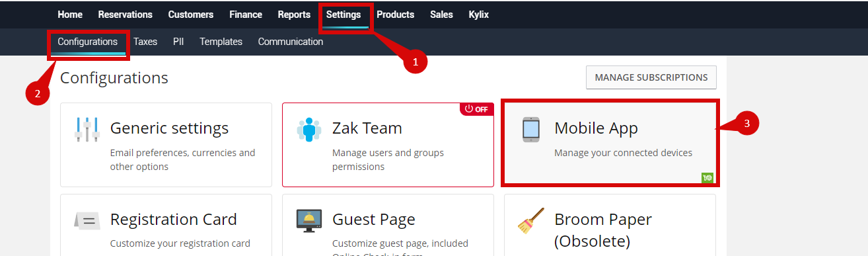The height and width of the screenshot is (256, 868).
Task: Click 'Manage your connected devices' text
Action: point(624,153)
